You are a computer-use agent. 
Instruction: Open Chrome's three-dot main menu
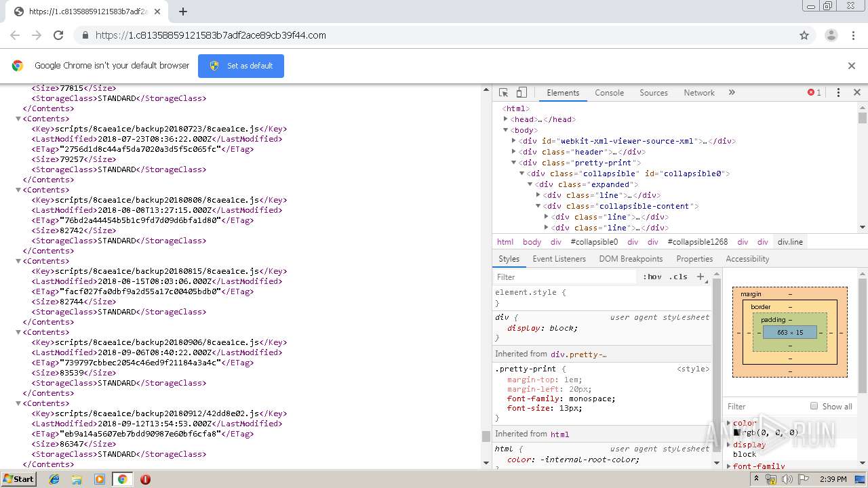(854, 35)
